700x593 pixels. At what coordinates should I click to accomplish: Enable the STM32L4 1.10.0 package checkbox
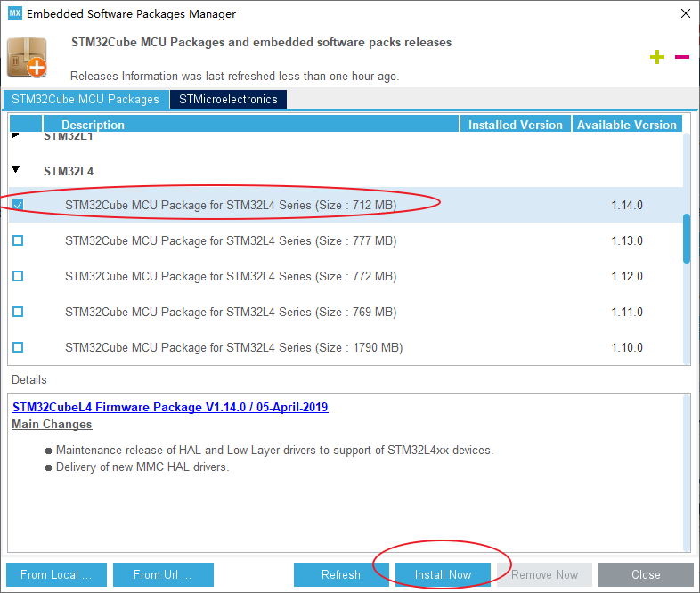point(18,347)
